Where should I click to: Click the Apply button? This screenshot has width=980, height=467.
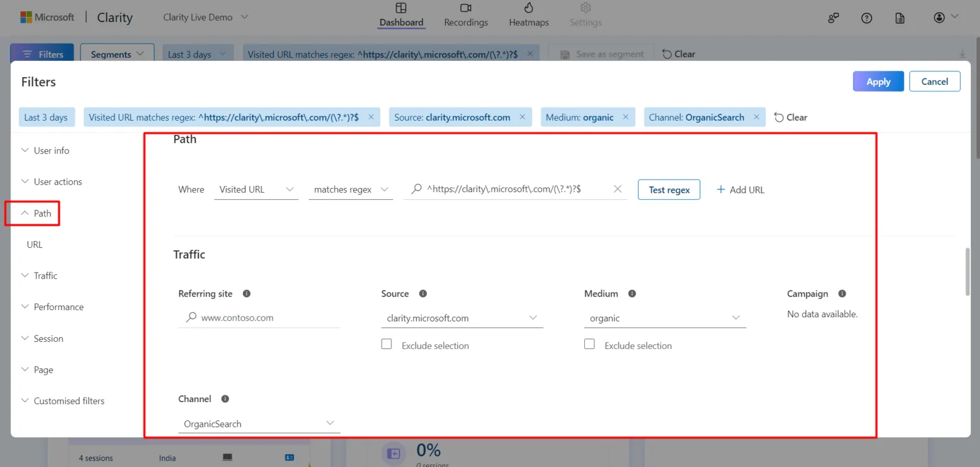click(x=877, y=82)
